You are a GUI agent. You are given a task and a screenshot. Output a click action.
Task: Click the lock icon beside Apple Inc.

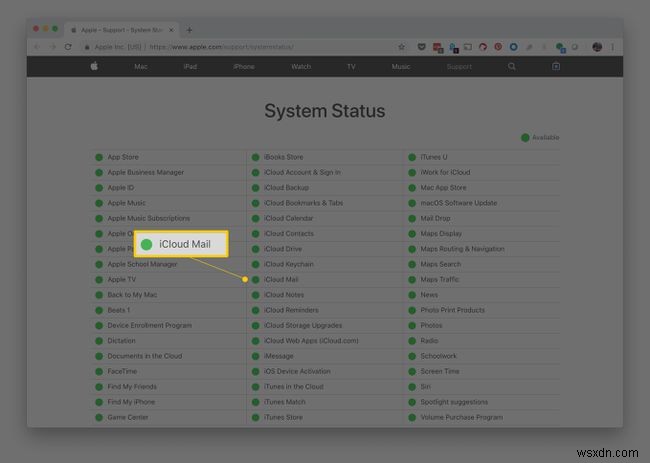(x=87, y=47)
